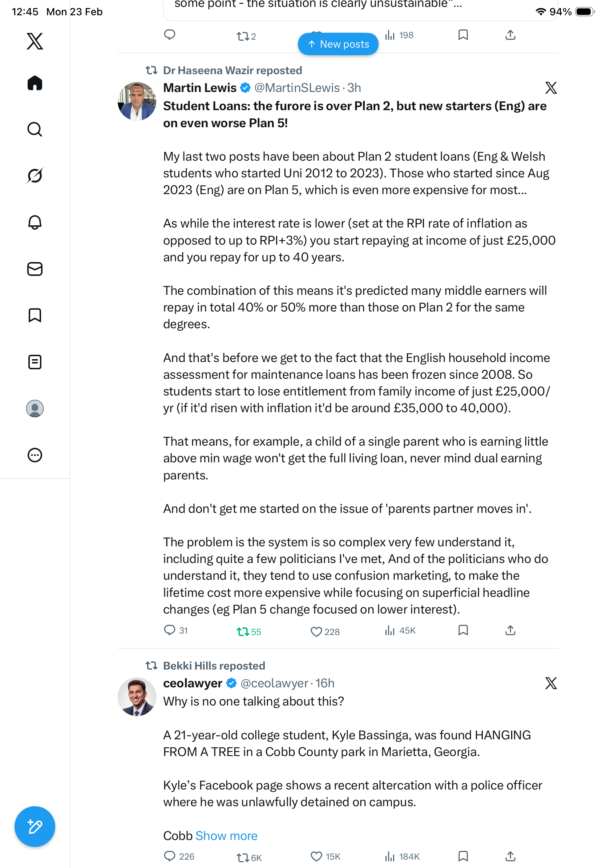Share Martin Lewis's post
This screenshot has width=606, height=868.
point(510,630)
